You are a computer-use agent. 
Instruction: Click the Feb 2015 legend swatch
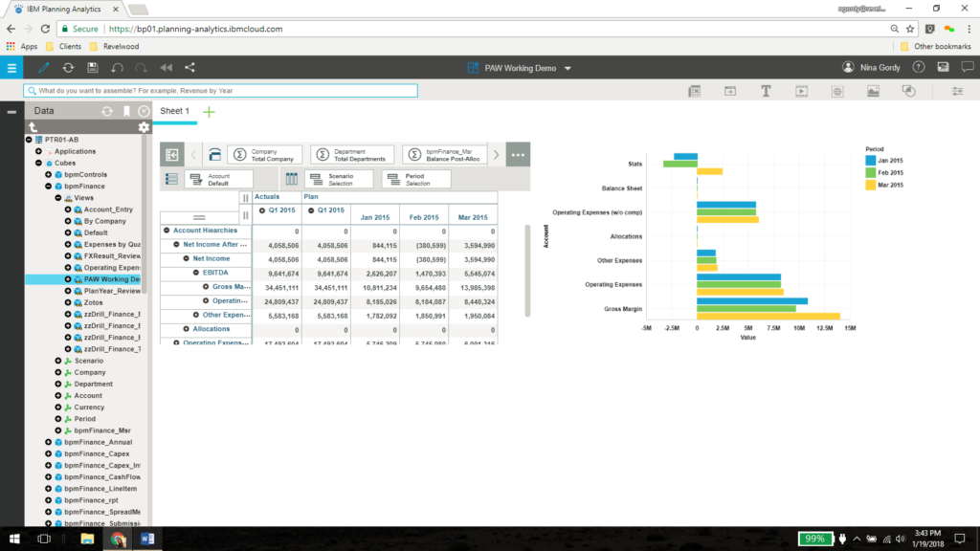tap(871, 172)
